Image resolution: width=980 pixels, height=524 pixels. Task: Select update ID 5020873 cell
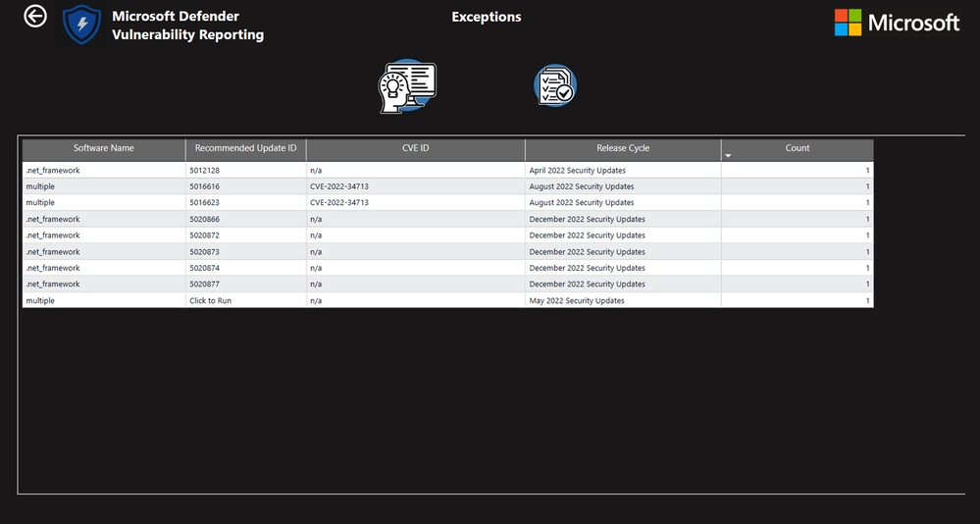[x=245, y=251]
